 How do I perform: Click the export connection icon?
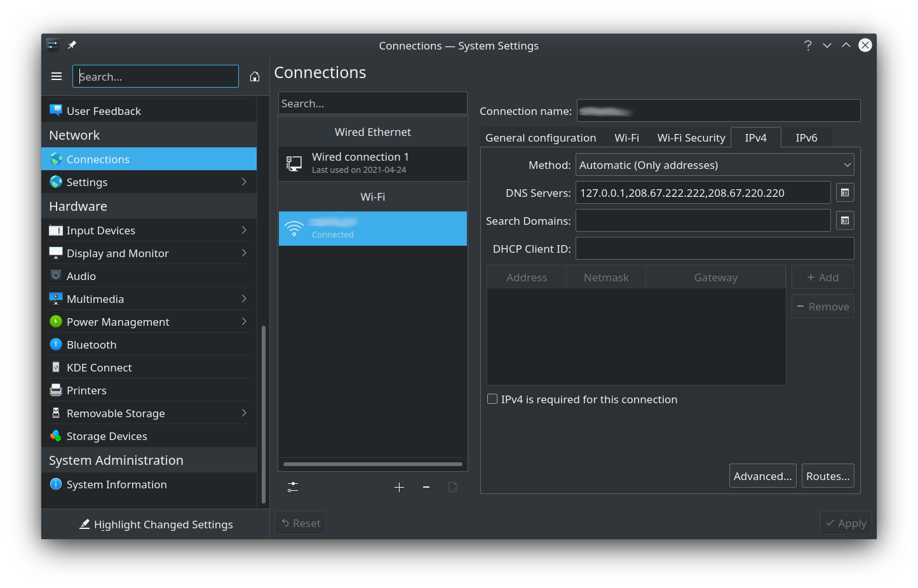tap(452, 487)
